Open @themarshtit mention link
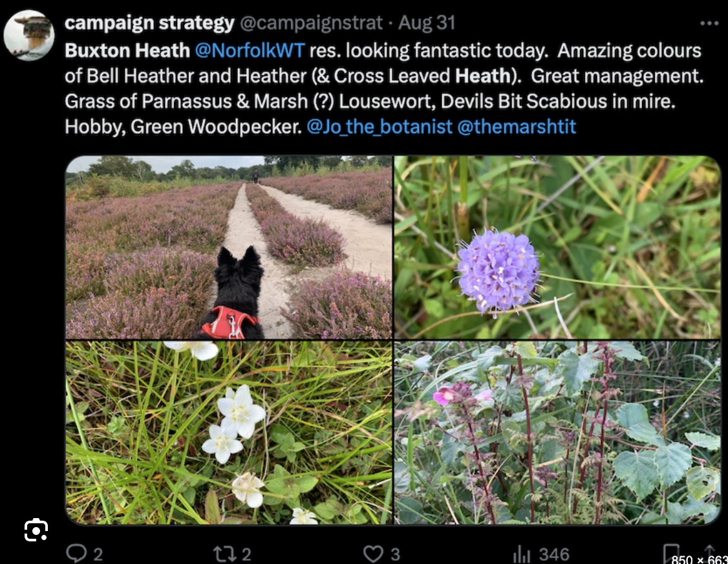Image resolution: width=728 pixels, height=564 pixels. (x=517, y=127)
